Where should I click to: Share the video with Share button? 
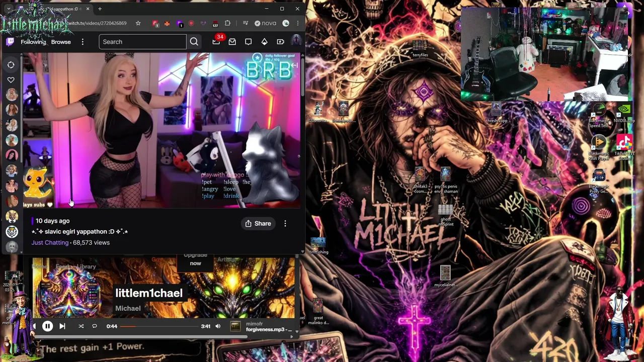coord(258,223)
